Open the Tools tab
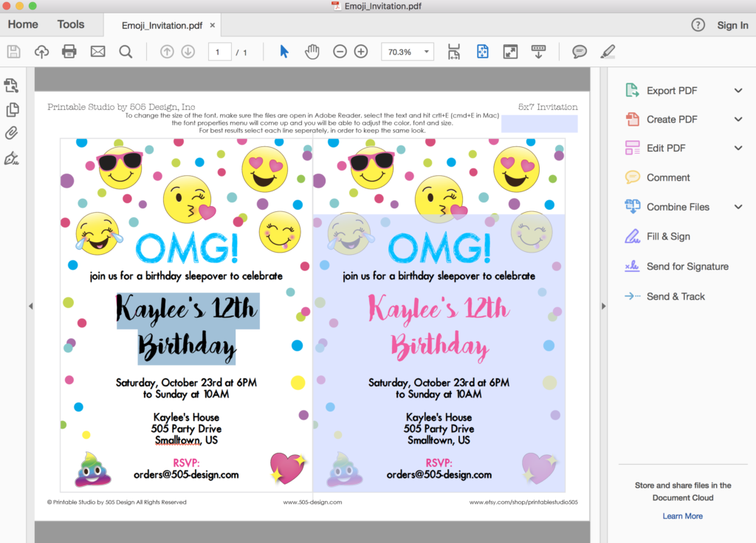Image resolution: width=756 pixels, height=543 pixels. coord(70,24)
